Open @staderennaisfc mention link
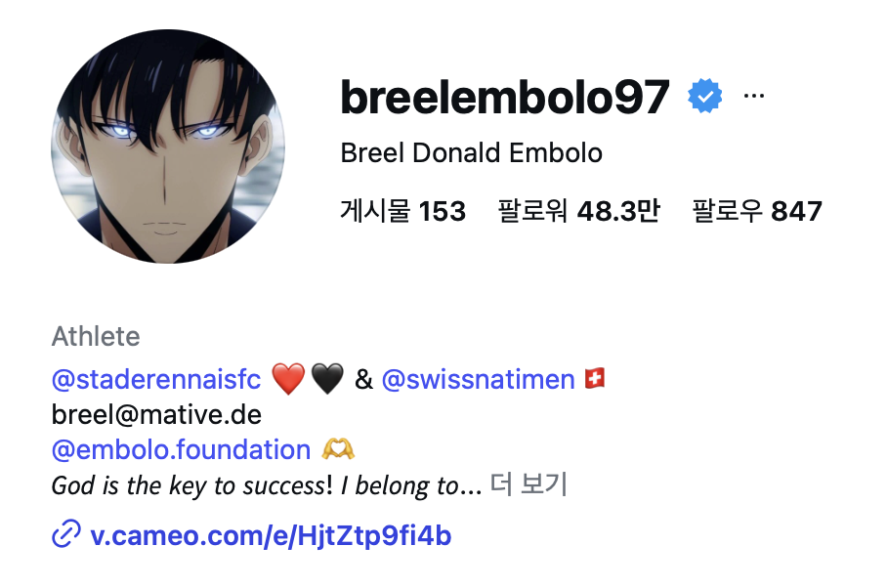Image resolution: width=887 pixels, height=588 pixels. point(156,379)
